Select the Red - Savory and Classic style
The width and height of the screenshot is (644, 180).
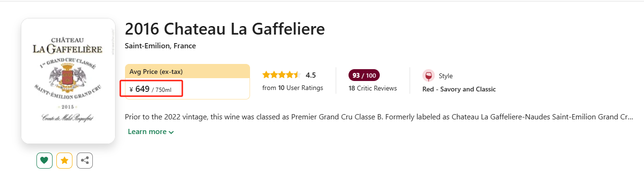(x=459, y=89)
